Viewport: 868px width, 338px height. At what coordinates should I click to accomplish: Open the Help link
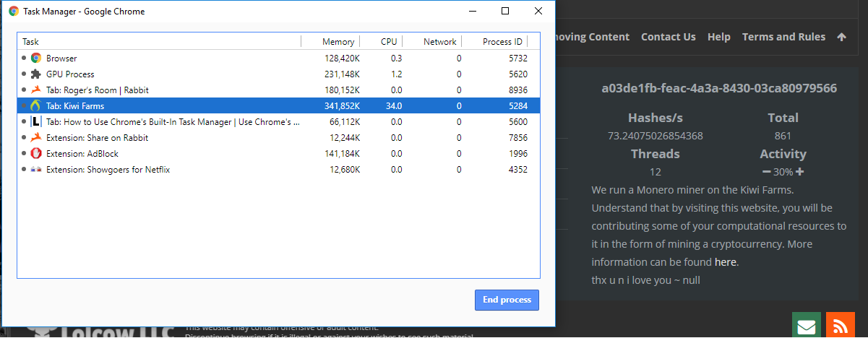click(719, 37)
